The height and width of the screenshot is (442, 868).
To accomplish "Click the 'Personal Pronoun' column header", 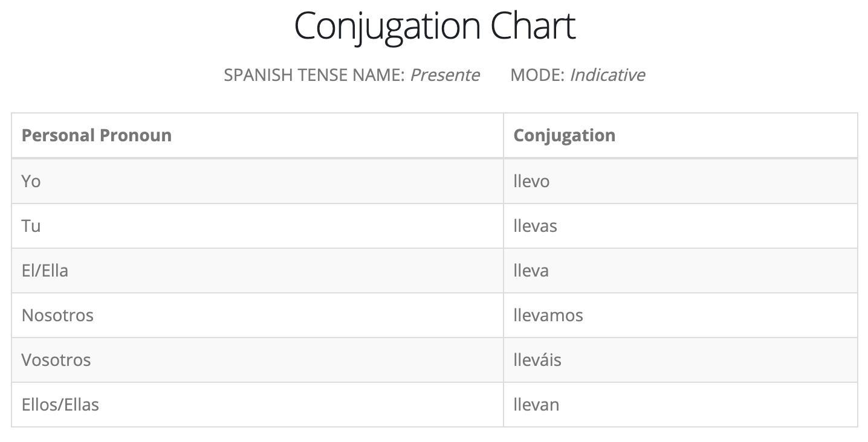I will point(97,135).
